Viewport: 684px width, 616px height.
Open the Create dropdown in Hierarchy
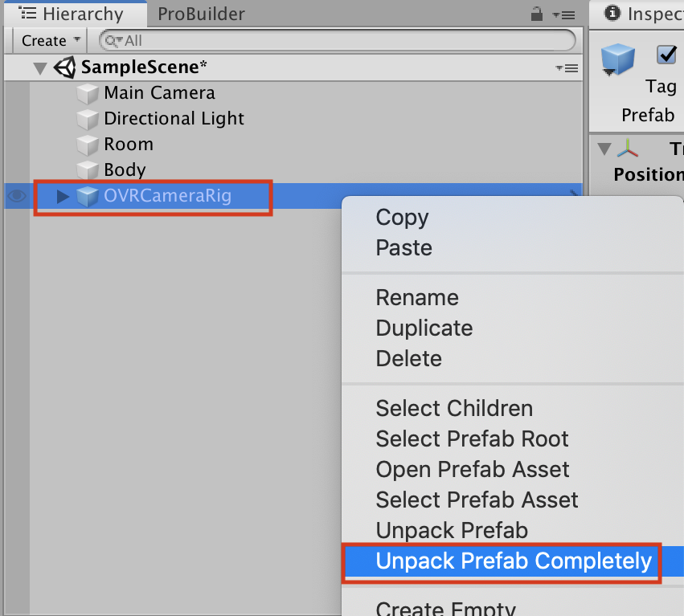50,40
